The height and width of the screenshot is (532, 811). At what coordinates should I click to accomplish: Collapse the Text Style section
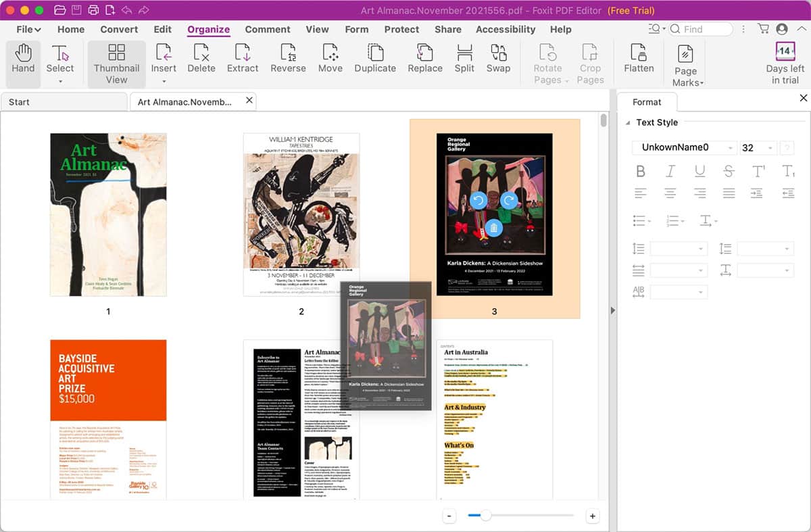[x=629, y=123]
